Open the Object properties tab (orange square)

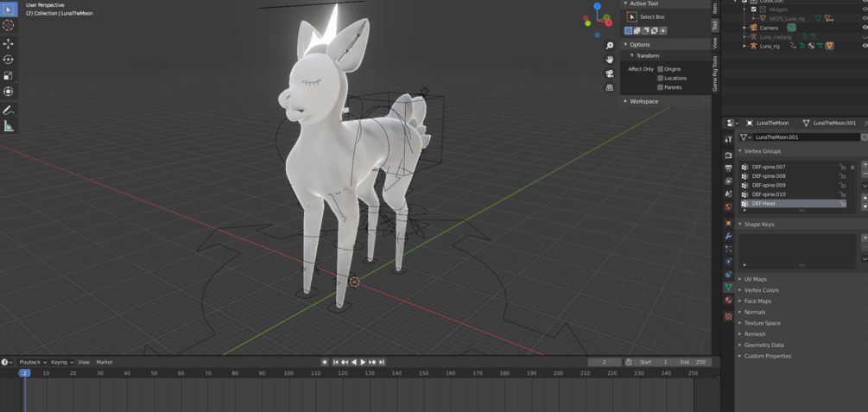728,223
